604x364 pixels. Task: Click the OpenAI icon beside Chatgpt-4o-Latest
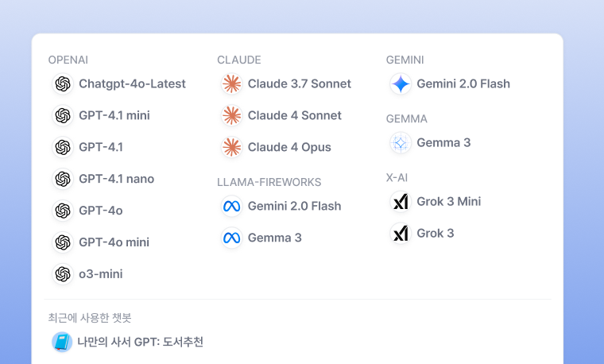63,84
